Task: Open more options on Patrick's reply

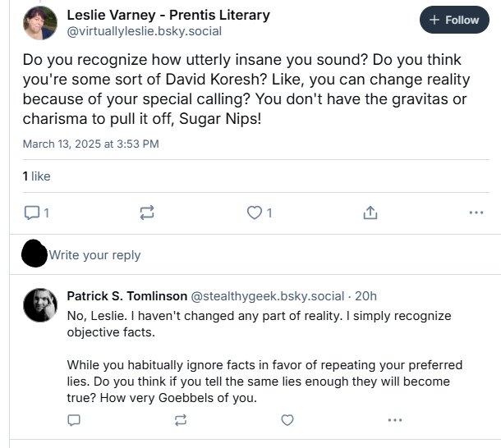Action: click(x=395, y=420)
